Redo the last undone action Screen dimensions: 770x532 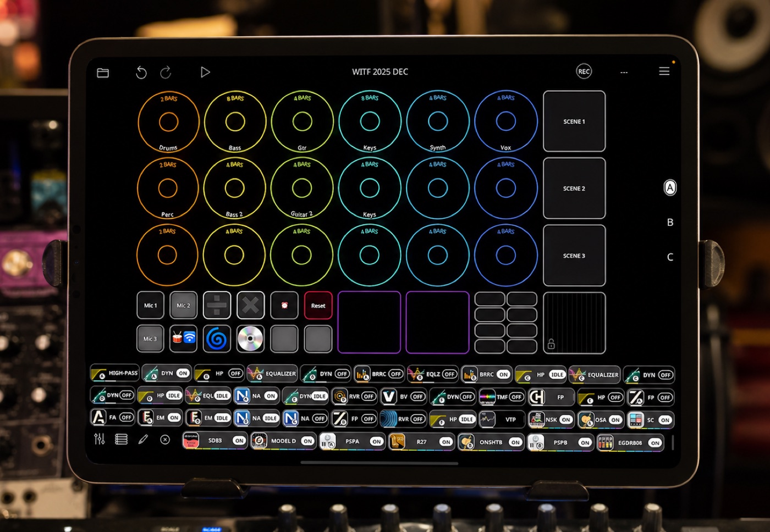pos(166,73)
